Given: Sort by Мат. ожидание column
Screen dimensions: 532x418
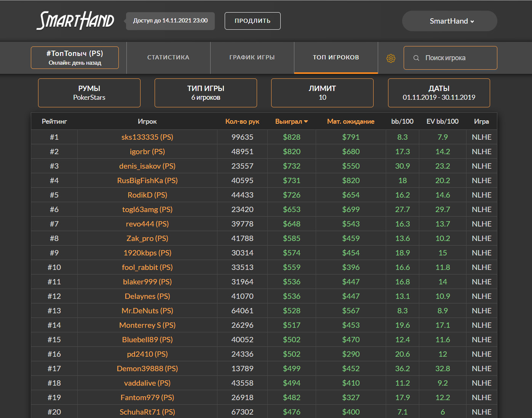Looking at the screenshot, I should click(x=351, y=121).
